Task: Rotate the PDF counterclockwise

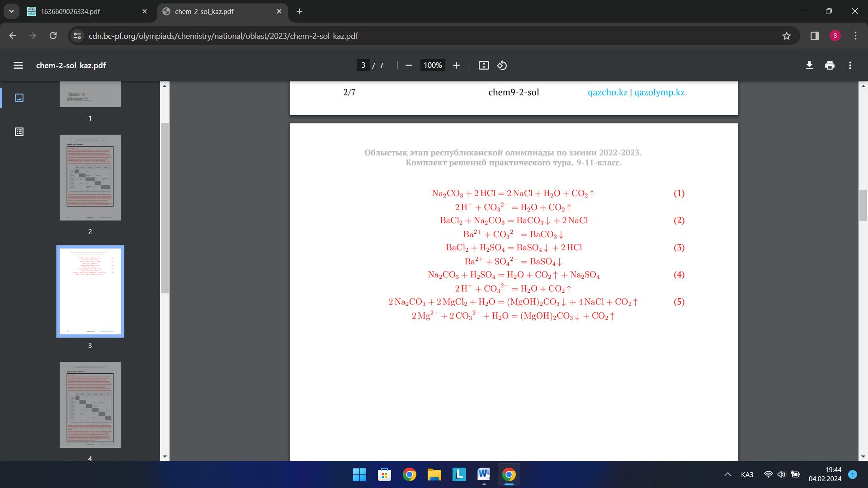Action: (x=502, y=66)
